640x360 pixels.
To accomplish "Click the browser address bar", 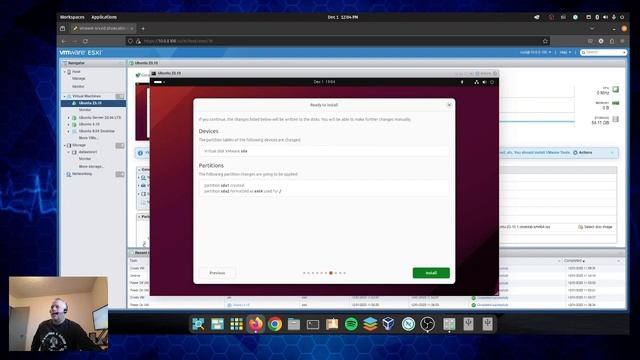I will coord(339,41).
